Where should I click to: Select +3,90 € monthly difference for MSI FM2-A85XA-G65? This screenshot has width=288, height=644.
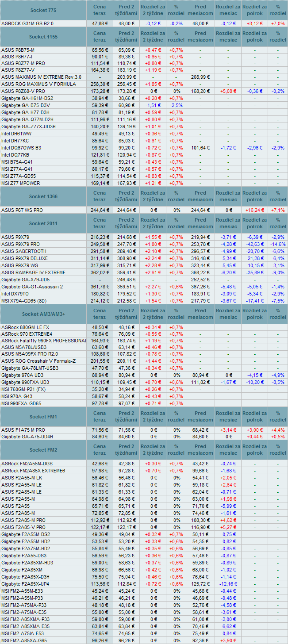click(x=228, y=640)
